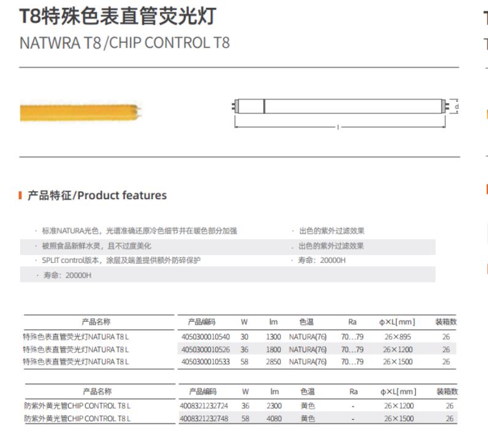Click the 1300 lumen value
The height and width of the screenshot is (448, 488).
click(x=273, y=336)
